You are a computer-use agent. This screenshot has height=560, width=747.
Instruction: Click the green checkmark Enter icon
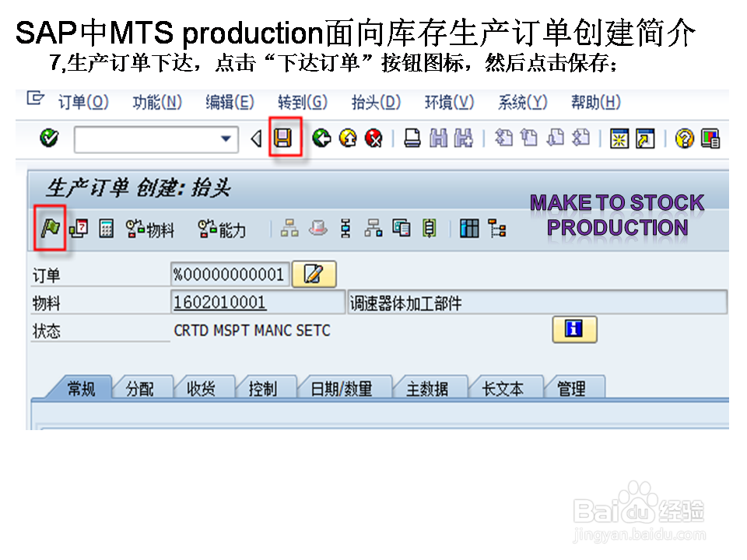[49, 138]
